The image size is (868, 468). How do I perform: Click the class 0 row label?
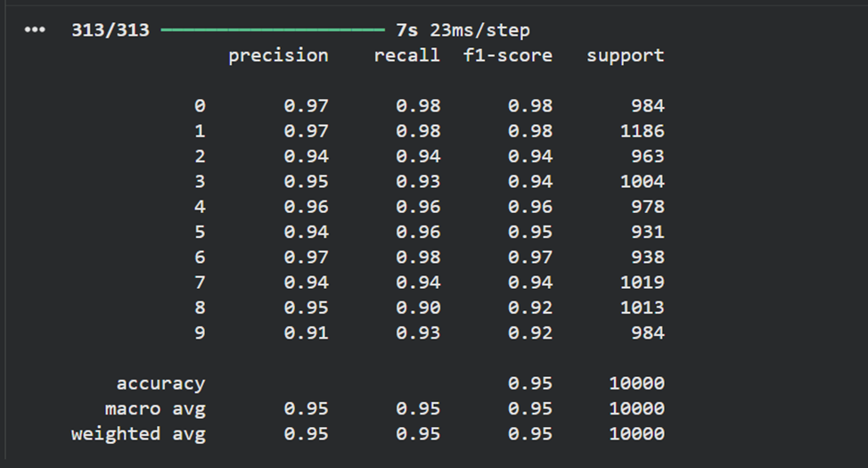[x=200, y=105]
